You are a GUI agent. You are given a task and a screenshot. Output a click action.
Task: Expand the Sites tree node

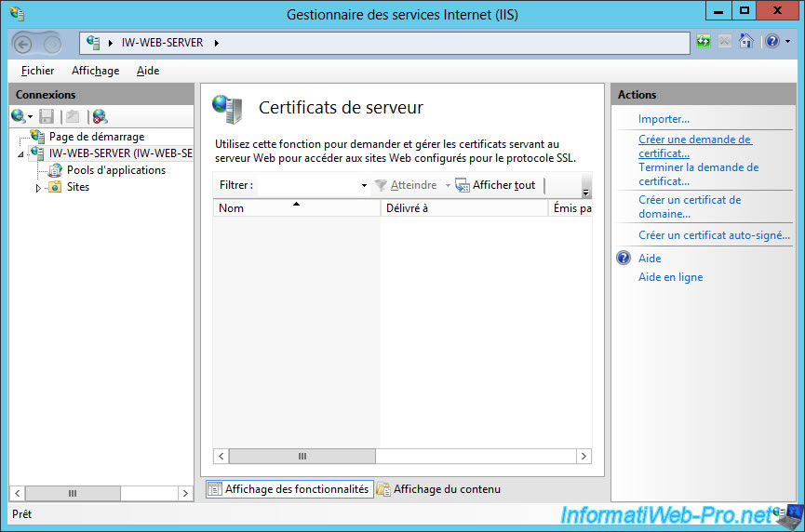pos(38,188)
